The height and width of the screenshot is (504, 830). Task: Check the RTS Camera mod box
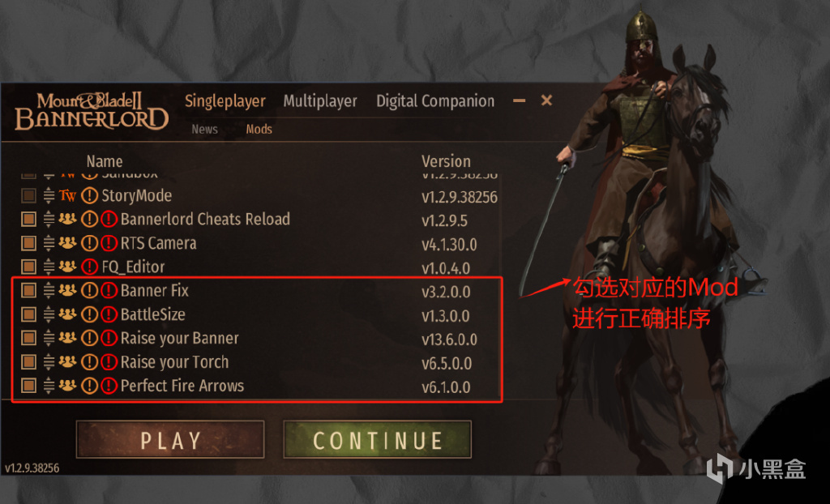click(x=28, y=243)
